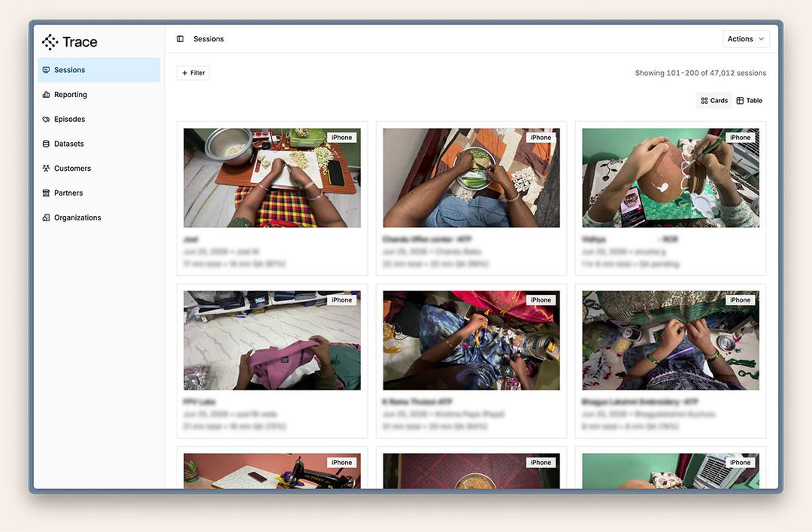Click iPhone badge on sewing machine session
This screenshot has height=532, width=812.
[342, 463]
